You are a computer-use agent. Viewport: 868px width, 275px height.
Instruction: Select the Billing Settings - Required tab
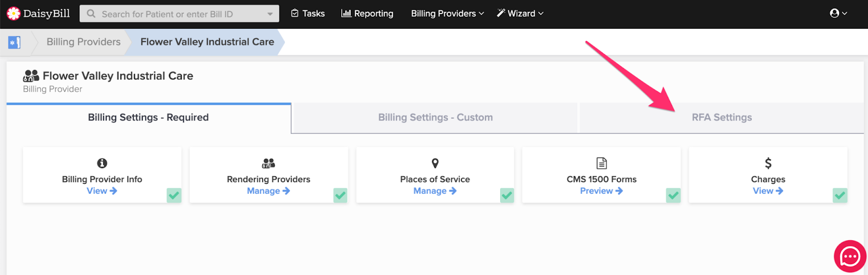pyautogui.click(x=149, y=118)
